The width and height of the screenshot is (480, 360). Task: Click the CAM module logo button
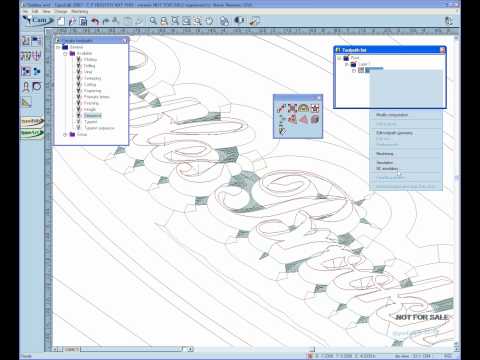coord(38,21)
